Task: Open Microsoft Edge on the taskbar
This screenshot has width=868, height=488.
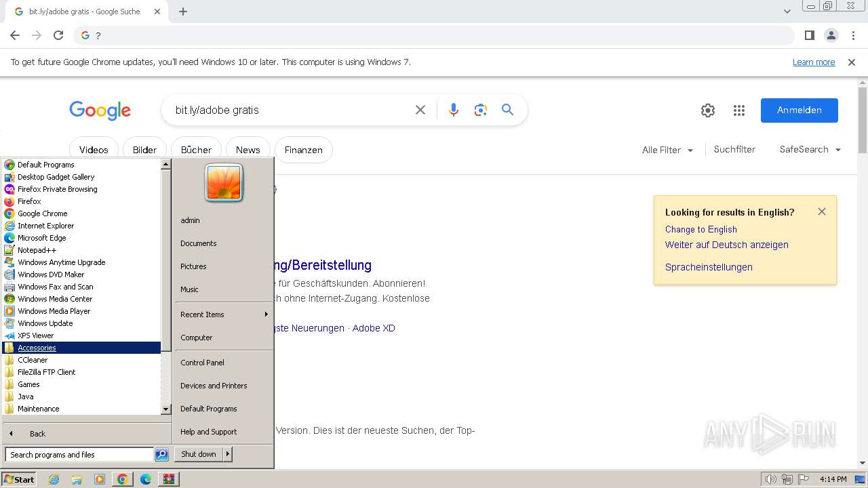Action: [145, 479]
